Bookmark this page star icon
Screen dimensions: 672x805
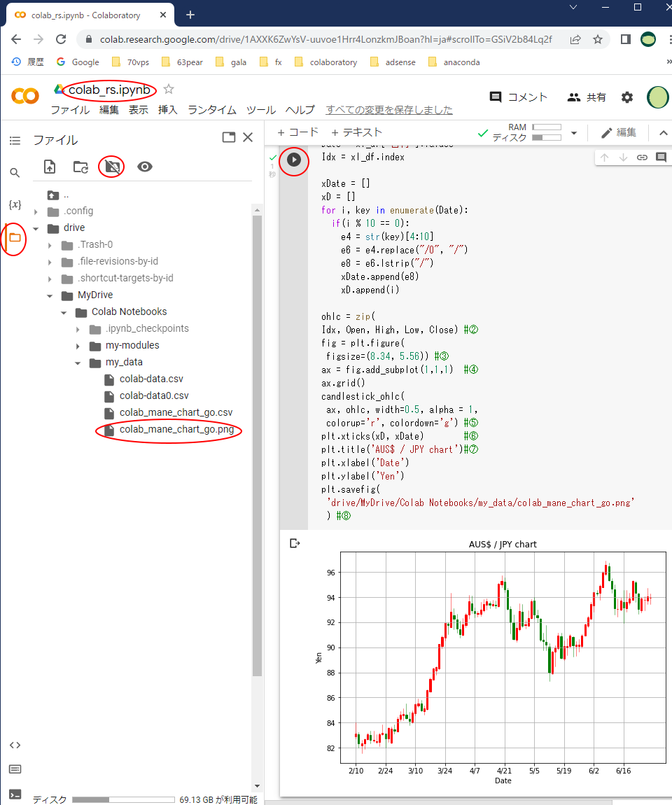click(598, 39)
